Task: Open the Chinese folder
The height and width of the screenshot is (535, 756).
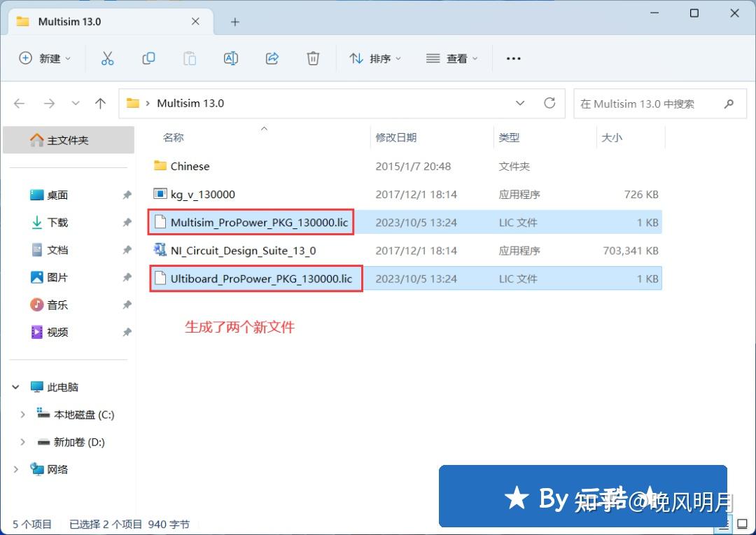Action: click(189, 166)
